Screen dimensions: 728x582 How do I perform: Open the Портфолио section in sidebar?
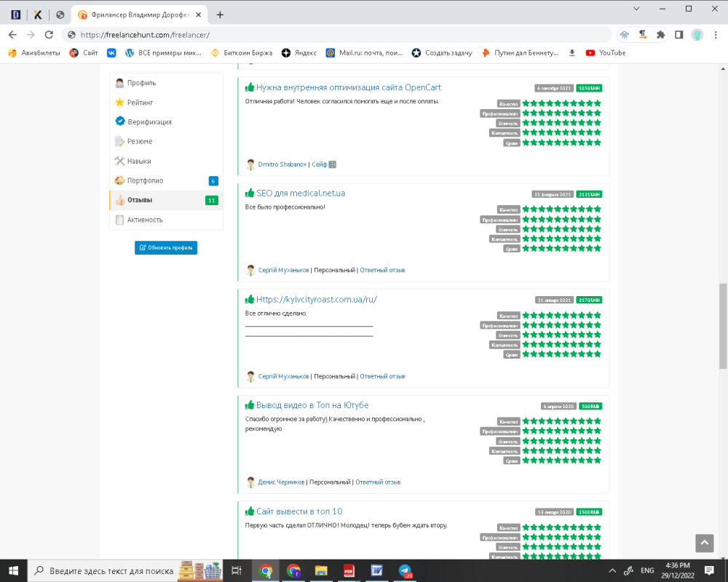(x=145, y=180)
